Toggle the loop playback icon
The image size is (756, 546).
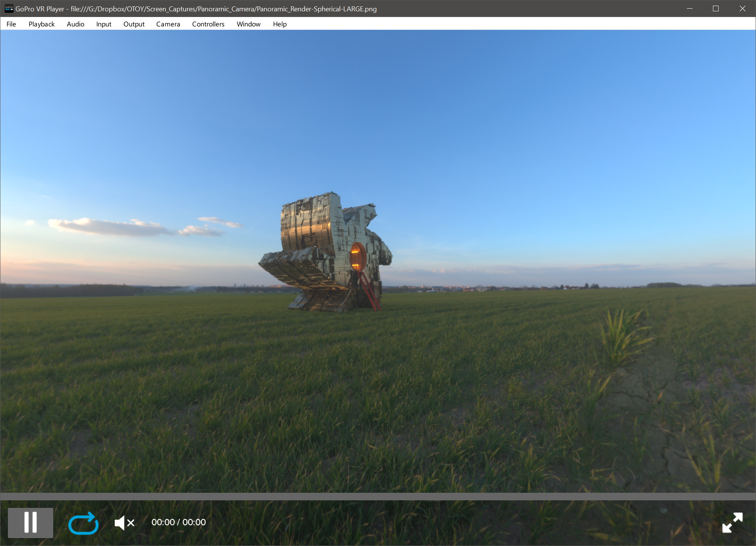[x=83, y=523]
